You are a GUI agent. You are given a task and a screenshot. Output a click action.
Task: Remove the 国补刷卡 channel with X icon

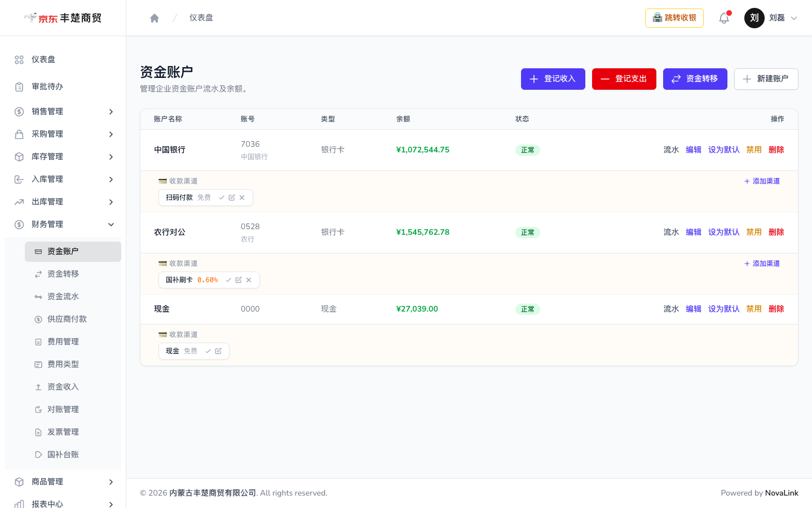pos(249,280)
